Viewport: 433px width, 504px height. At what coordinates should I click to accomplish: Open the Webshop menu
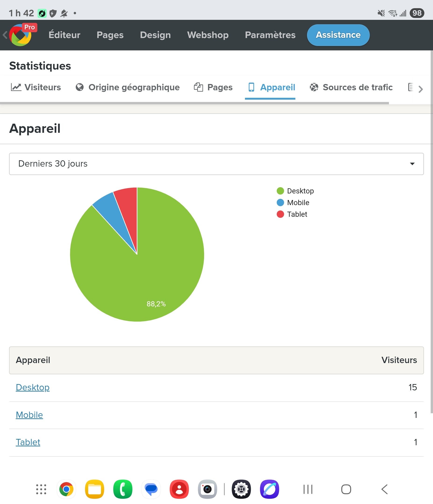(x=208, y=35)
